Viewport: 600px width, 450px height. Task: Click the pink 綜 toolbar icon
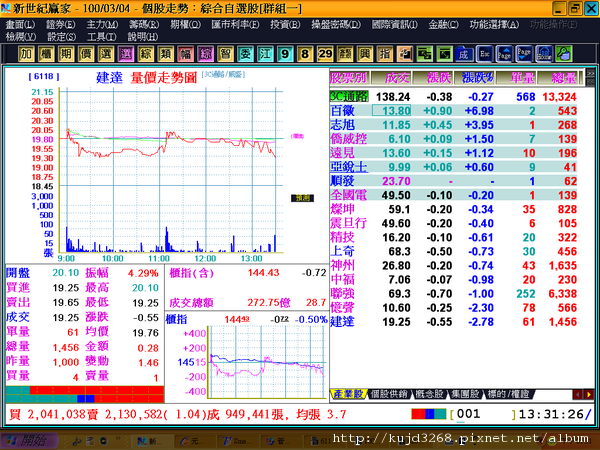205,54
